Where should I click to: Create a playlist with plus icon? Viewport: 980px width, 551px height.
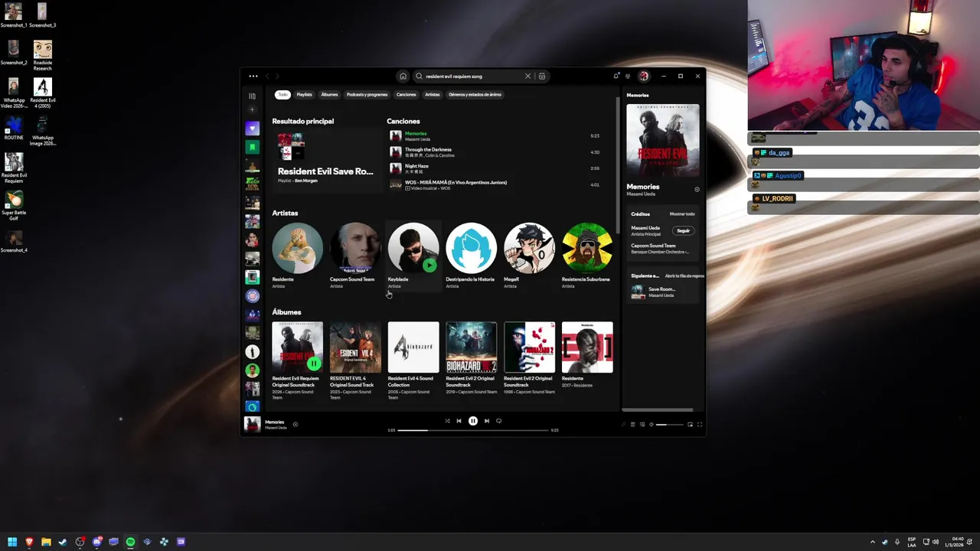coord(253,110)
